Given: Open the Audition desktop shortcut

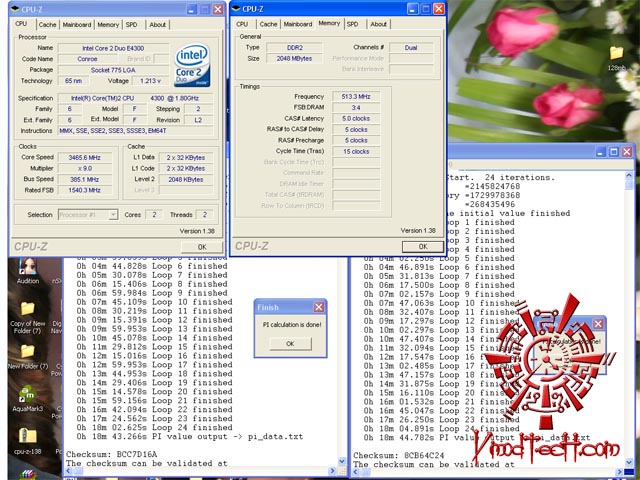Looking at the screenshot, I should [28, 271].
